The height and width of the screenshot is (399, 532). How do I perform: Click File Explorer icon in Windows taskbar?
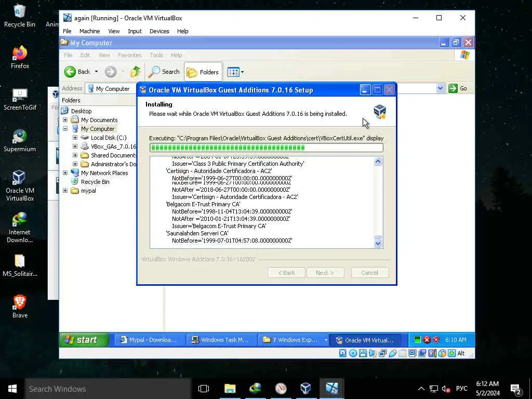(230, 389)
